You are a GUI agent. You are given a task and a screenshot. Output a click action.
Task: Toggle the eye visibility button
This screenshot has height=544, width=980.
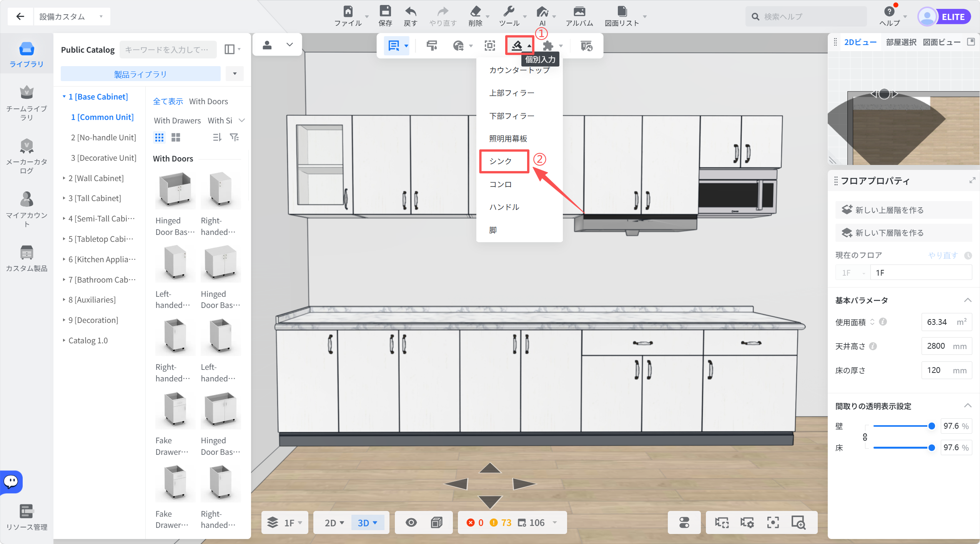(x=411, y=522)
